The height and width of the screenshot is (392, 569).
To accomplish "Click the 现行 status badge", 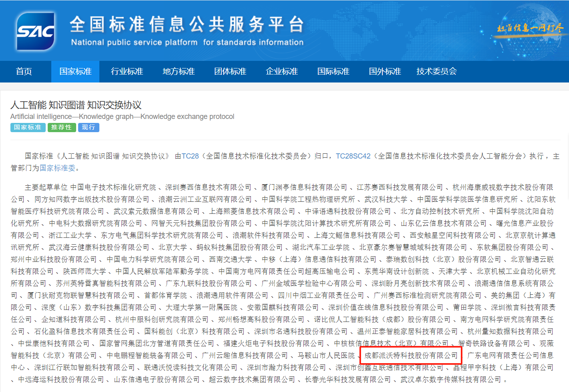I will [x=89, y=127].
